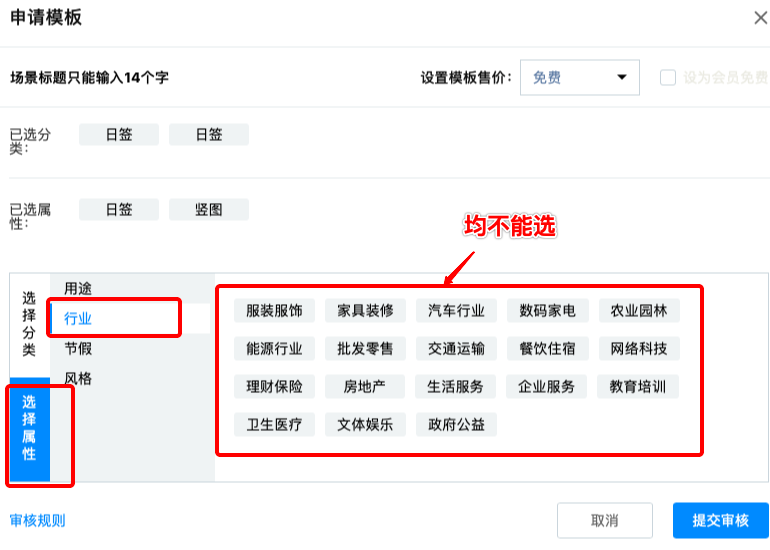Choose the 服装服饰 industry tag
Screen dimensions: 770x550
pos(274,310)
